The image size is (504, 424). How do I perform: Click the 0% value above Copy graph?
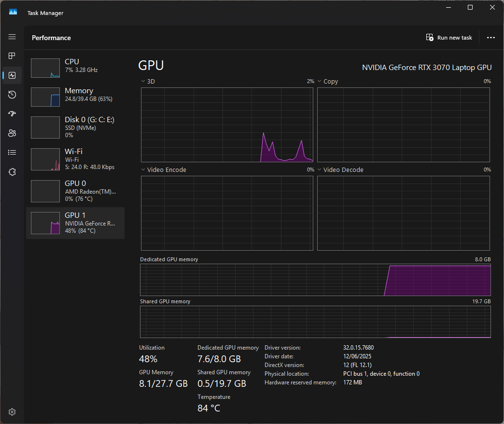(487, 81)
